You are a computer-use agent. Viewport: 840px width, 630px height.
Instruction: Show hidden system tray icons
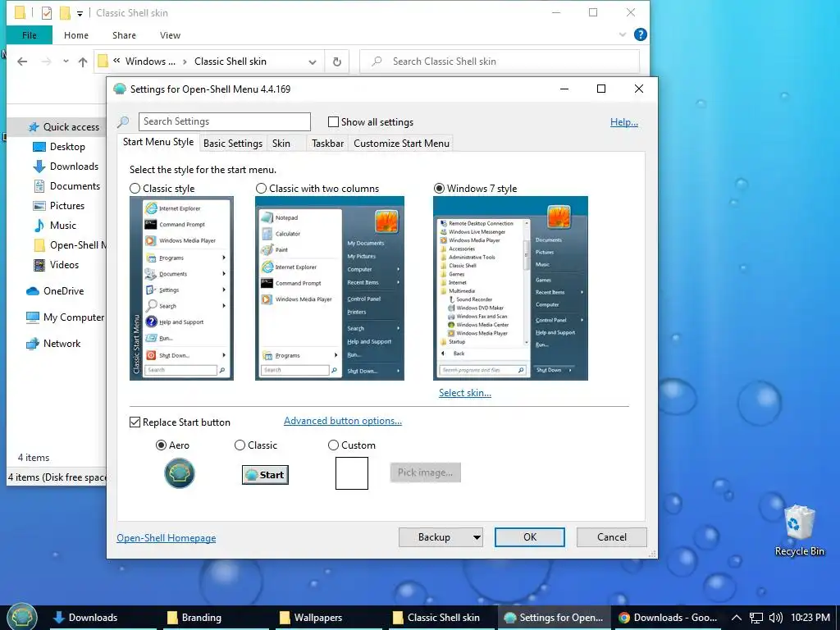[737, 618]
